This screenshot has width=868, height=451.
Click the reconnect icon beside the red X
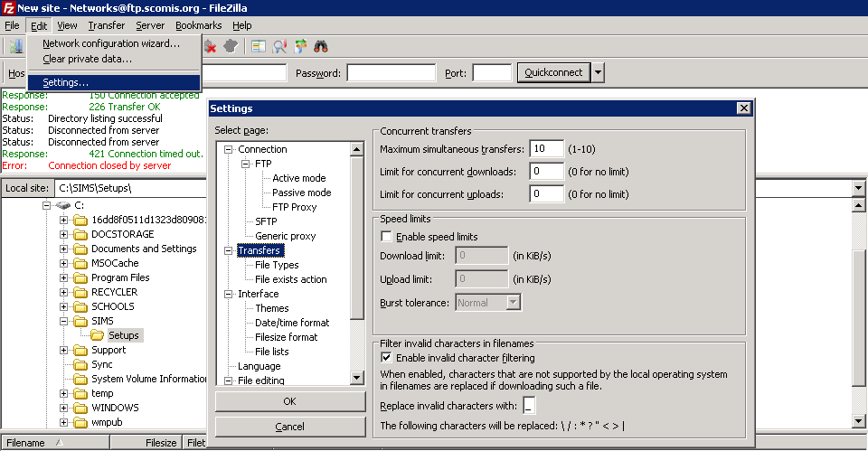tap(231, 46)
